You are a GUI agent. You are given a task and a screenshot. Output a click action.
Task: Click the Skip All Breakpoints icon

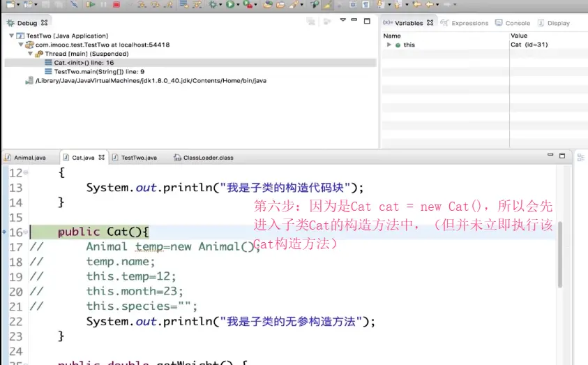click(73, 4)
